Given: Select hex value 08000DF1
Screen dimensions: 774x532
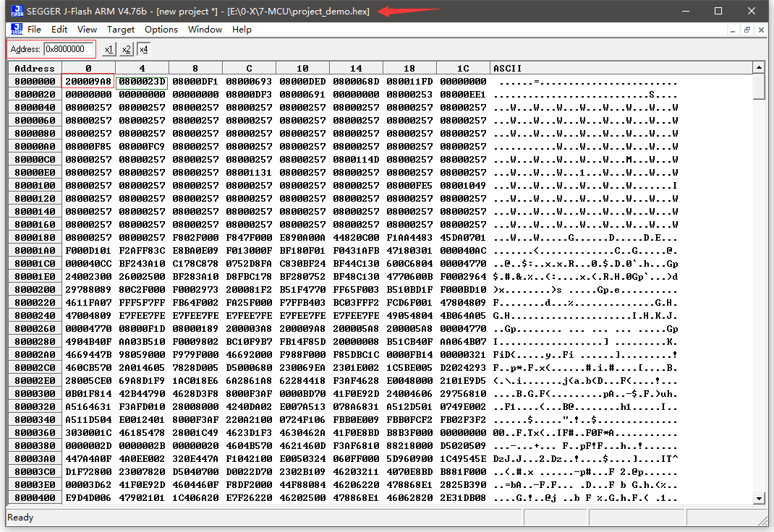Looking at the screenshot, I should tap(195, 82).
